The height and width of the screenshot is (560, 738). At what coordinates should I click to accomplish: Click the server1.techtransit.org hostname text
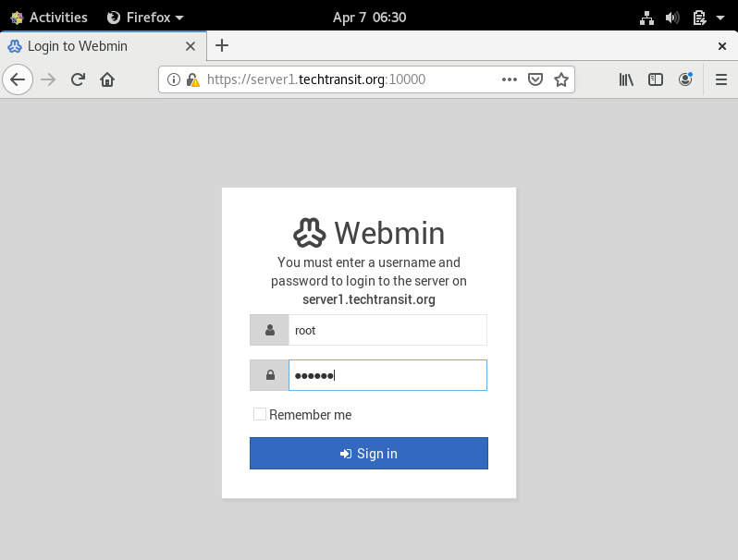pos(368,299)
